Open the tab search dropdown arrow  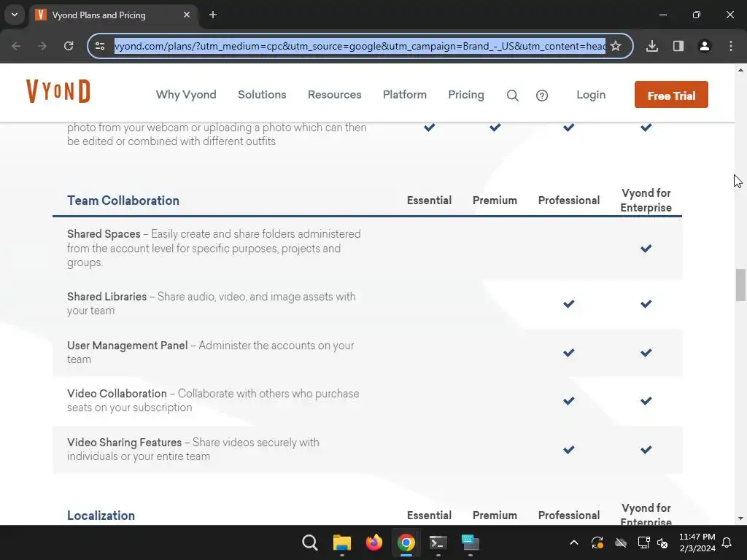coord(15,15)
